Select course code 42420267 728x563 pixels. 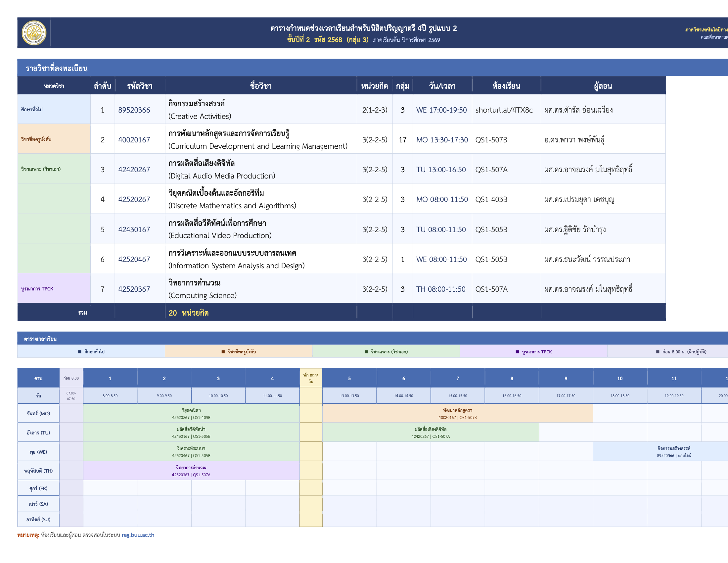[134, 170]
